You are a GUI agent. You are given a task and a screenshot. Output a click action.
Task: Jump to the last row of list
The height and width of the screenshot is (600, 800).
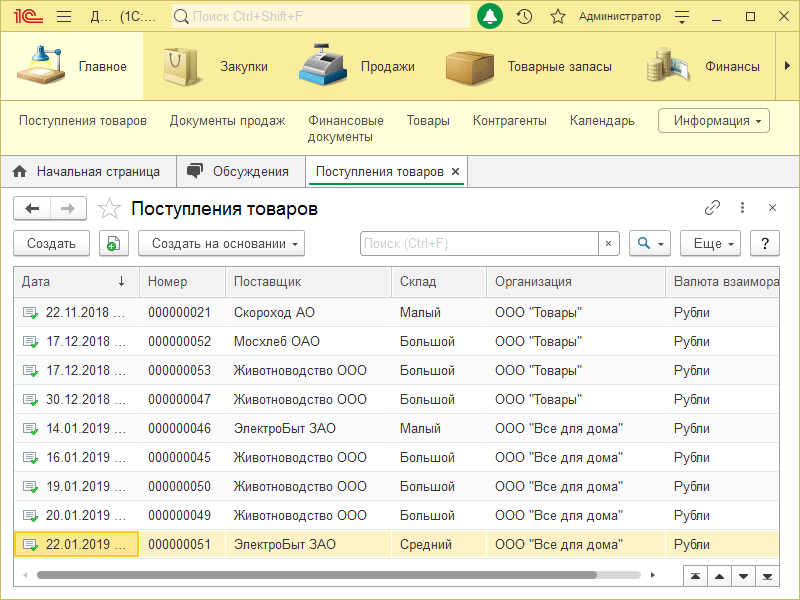pos(767,577)
